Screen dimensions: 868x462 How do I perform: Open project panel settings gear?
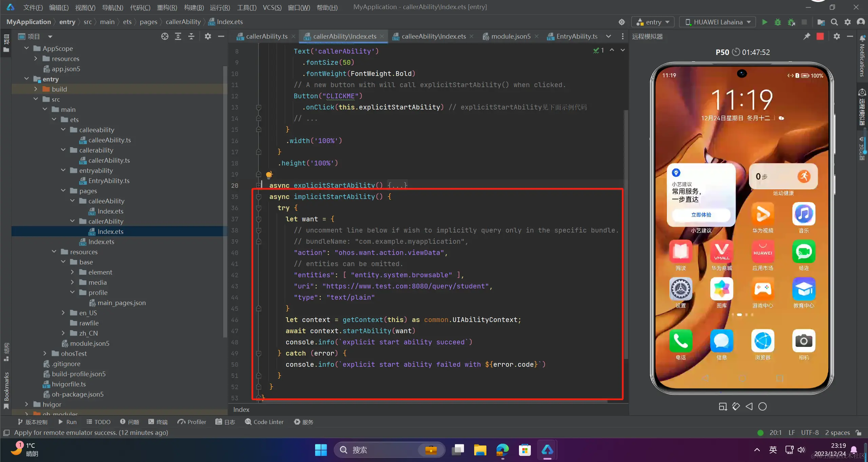tap(208, 36)
